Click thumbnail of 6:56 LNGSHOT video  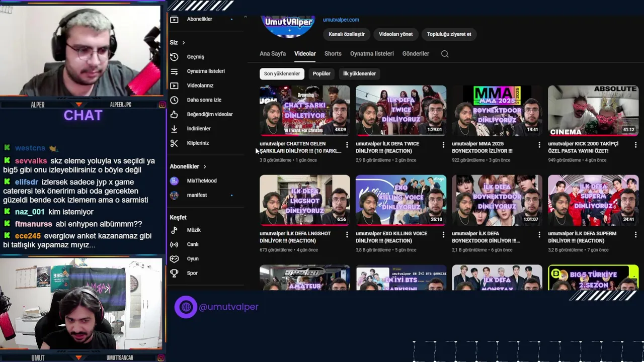(304, 200)
